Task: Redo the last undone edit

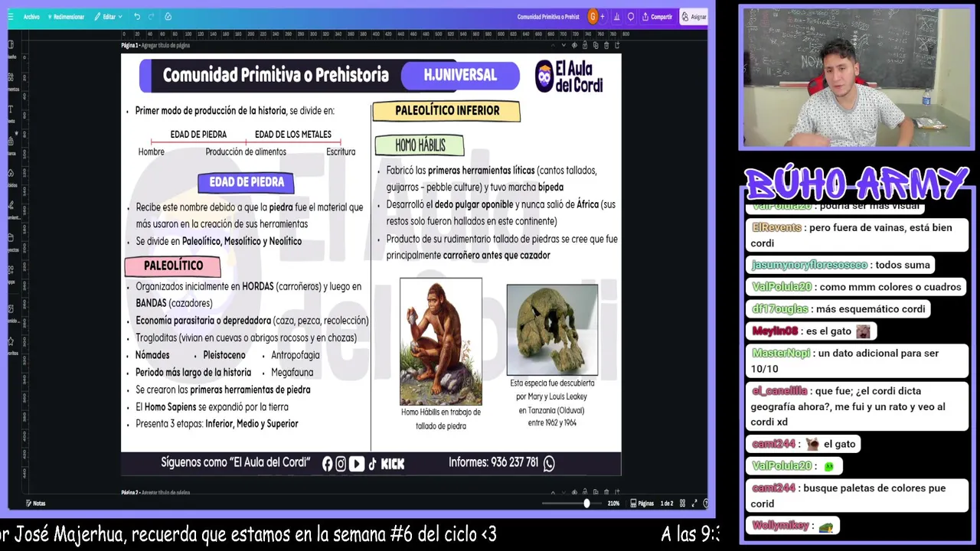Action: 151,17
